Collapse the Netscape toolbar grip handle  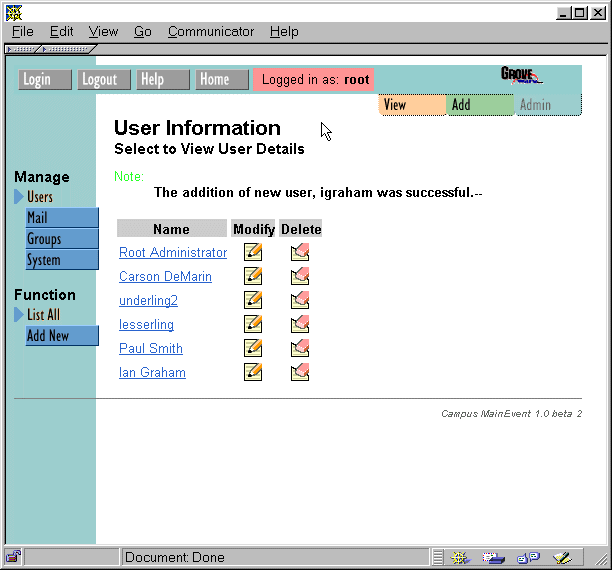tap(22, 48)
